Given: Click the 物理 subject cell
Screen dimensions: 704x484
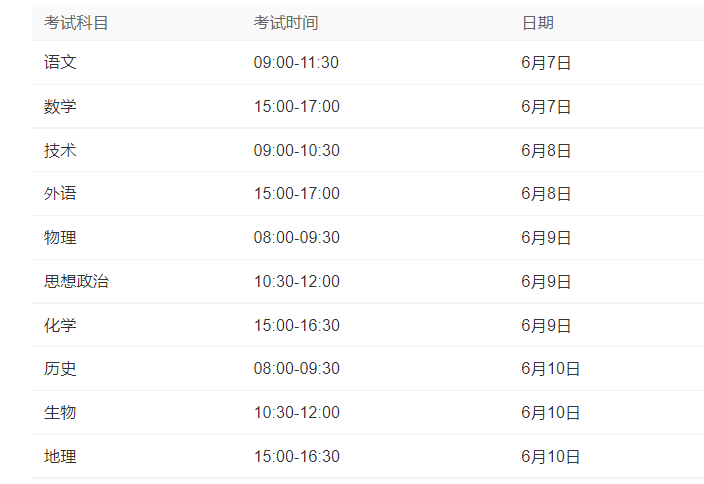Looking at the screenshot, I should pyautogui.click(x=60, y=238).
